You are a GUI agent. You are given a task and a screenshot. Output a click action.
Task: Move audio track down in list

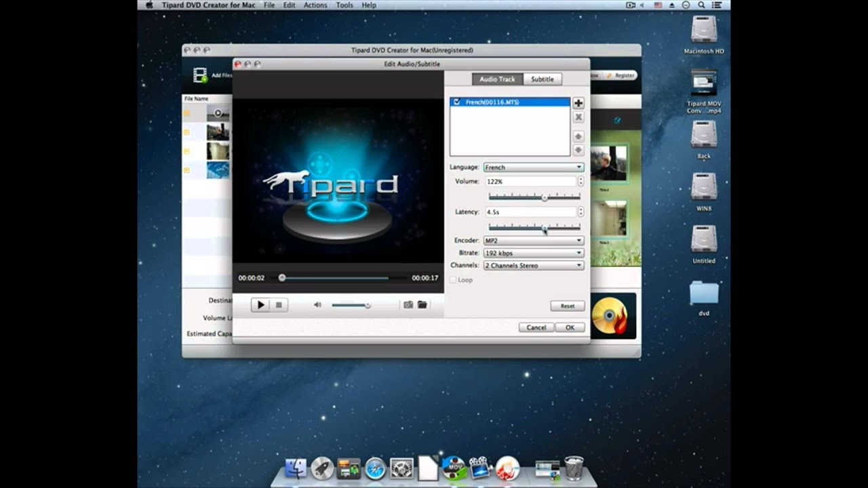click(578, 150)
